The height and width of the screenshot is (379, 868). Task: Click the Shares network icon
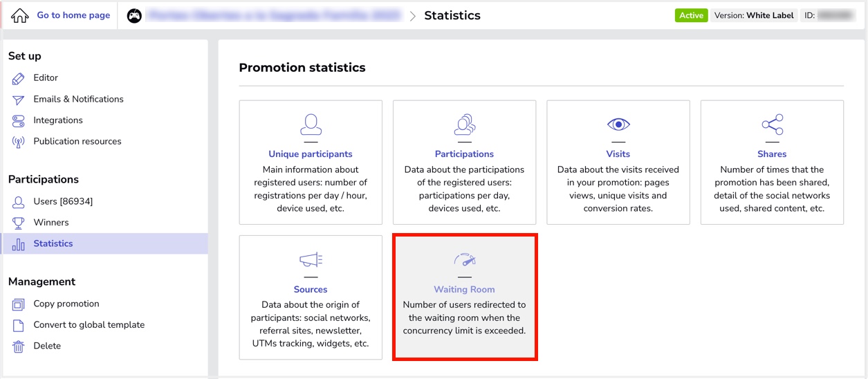coord(772,124)
